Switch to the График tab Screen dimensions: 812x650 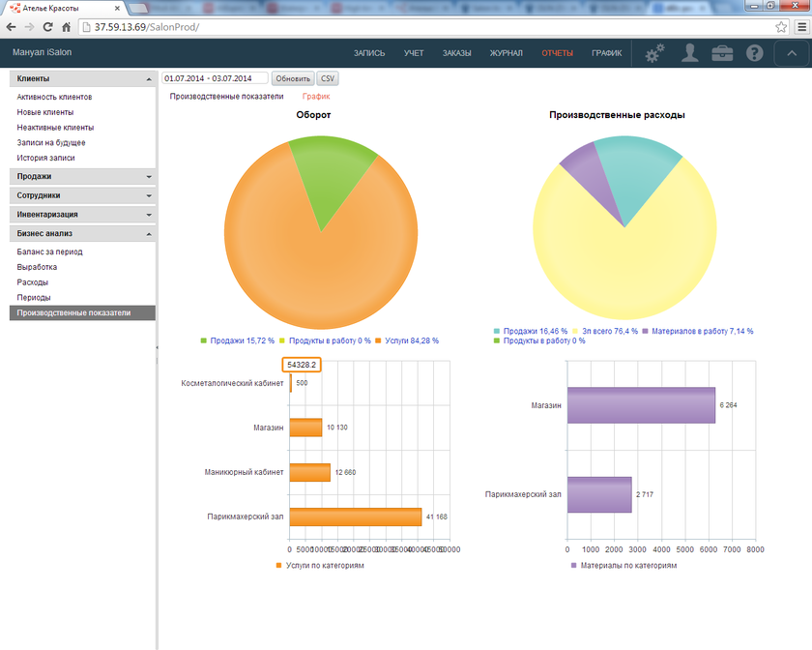(316, 97)
